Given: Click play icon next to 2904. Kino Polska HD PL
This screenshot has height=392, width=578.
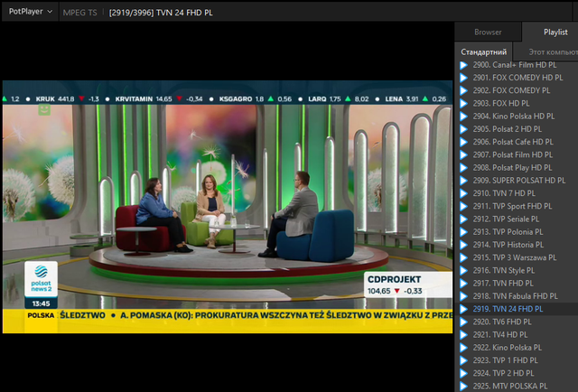Looking at the screenshot, I should click(x=463, y=117).
